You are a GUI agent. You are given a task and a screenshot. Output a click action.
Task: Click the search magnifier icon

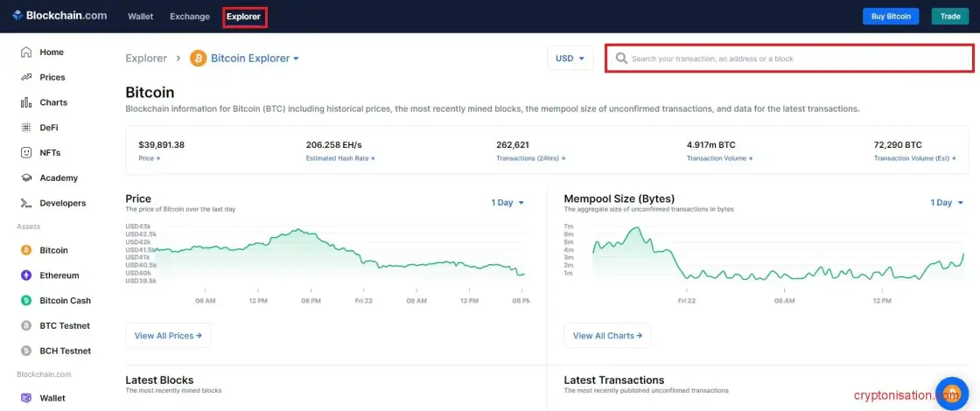click(621, 58)
